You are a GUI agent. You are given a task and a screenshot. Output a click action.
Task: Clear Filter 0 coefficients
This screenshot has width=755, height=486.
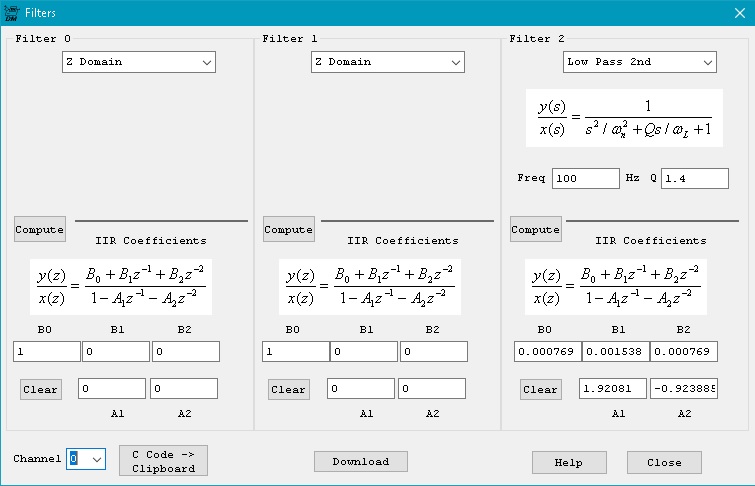(41, 389)
